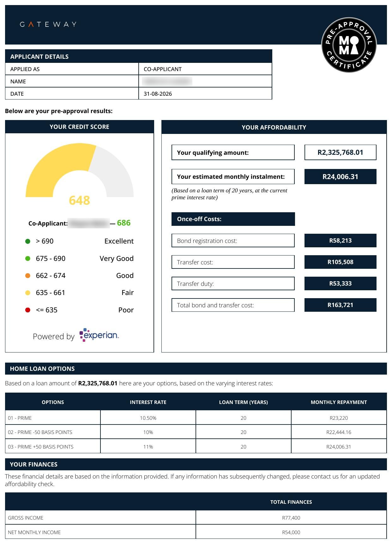This screenshot has height=554, width=392.
Task: Click the YOUR FINANCES header
Action: tap(196, 464)
